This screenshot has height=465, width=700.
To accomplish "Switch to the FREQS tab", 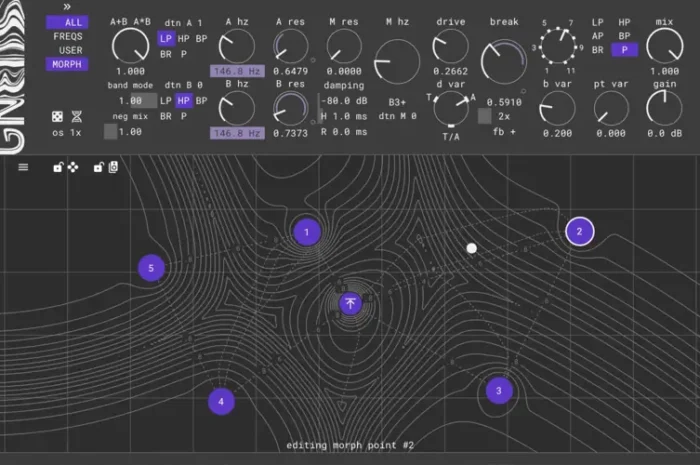I will point(67,37).
